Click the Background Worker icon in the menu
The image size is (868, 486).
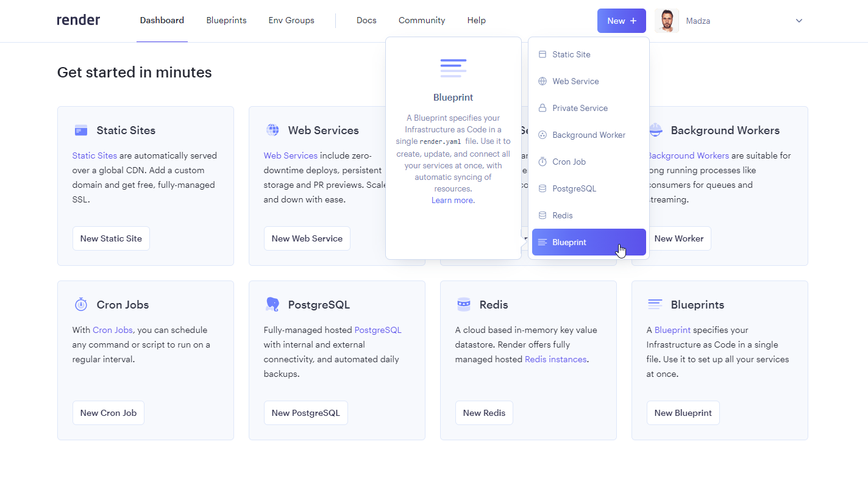[x=542, y=135]
